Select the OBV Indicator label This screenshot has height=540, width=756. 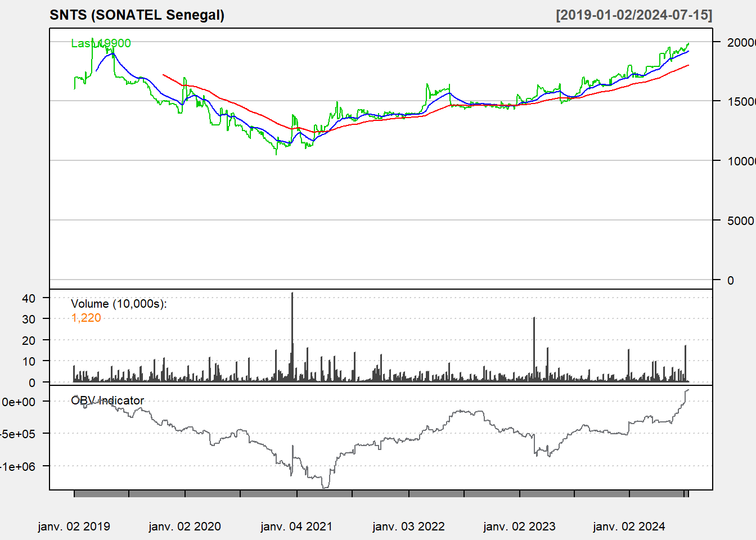click(107, 400)
